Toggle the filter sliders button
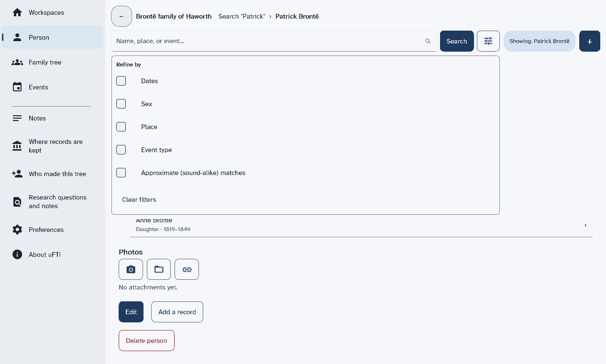The image size is (606, 364). click(x=488, y=41)
